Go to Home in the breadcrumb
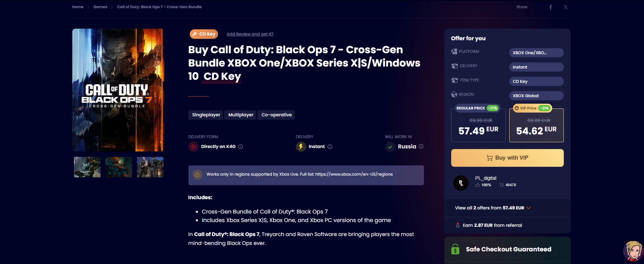Viewport: 644px width, 264px height. click(78, 7)
